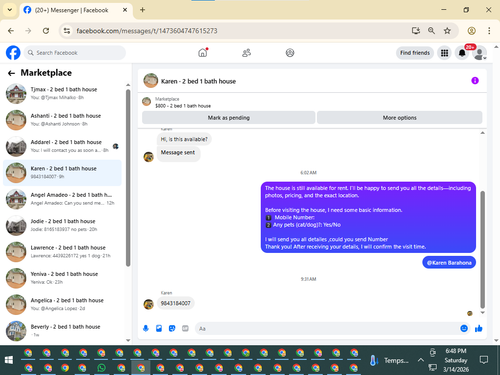Open the account profile menu
This screenshot has width=500, height=375.
pos(480,53)
